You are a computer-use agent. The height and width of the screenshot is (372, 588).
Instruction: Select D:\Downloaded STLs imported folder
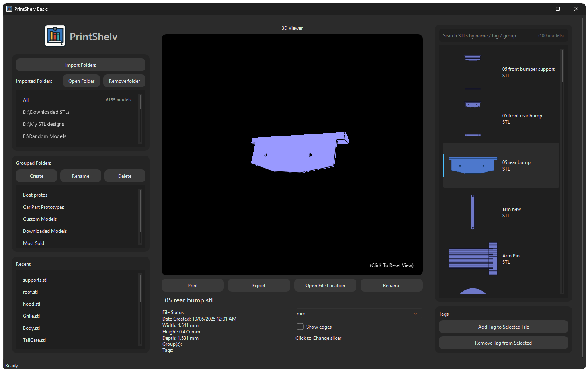pos(46,112)
